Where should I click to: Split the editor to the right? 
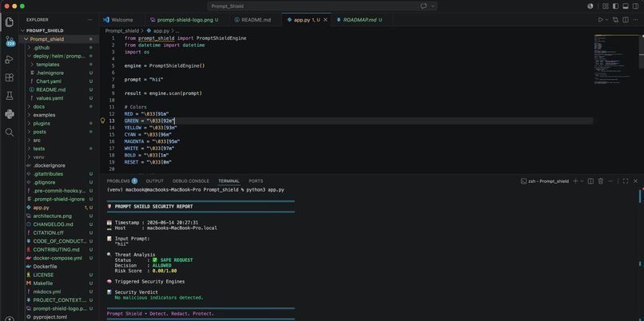pos(626,20)
